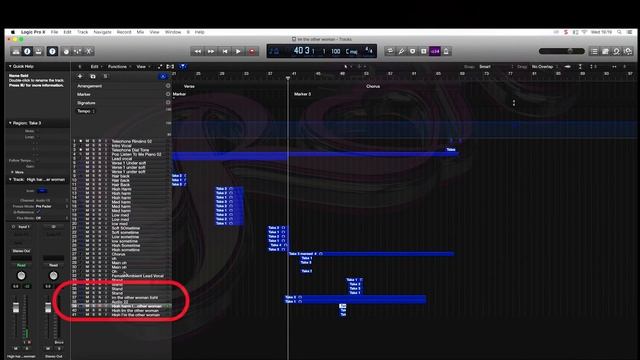Click the Wi-Fi status icon
This screenshot has height=360, width=640.
[584, 32]
